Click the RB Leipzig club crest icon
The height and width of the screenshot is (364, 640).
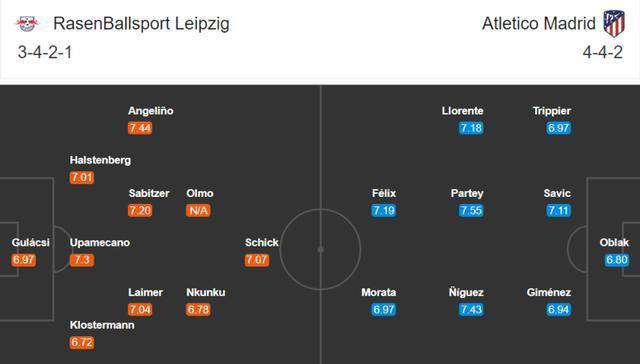point(27,24)
